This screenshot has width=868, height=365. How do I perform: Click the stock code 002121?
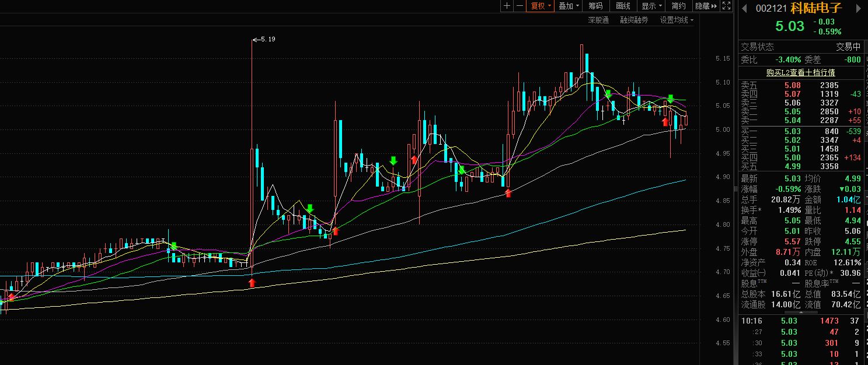tap(772, 8)
